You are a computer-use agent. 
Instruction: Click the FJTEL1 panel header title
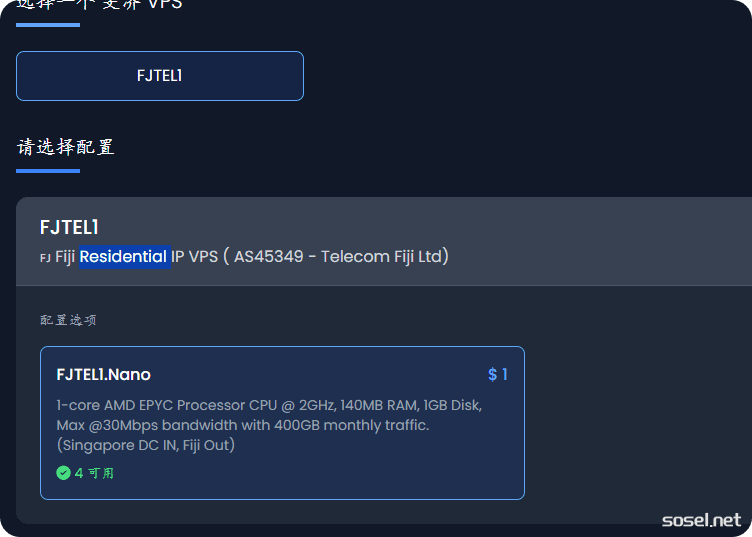[x=69, y=227]
